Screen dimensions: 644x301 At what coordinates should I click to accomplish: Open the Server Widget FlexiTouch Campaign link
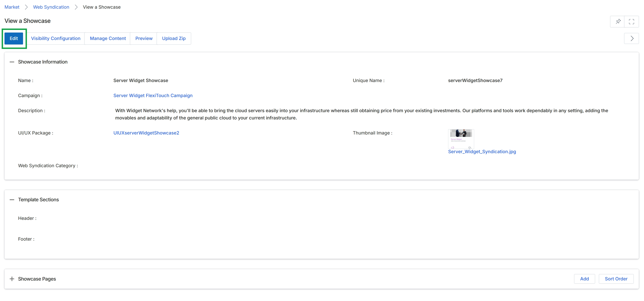[153, 95]
